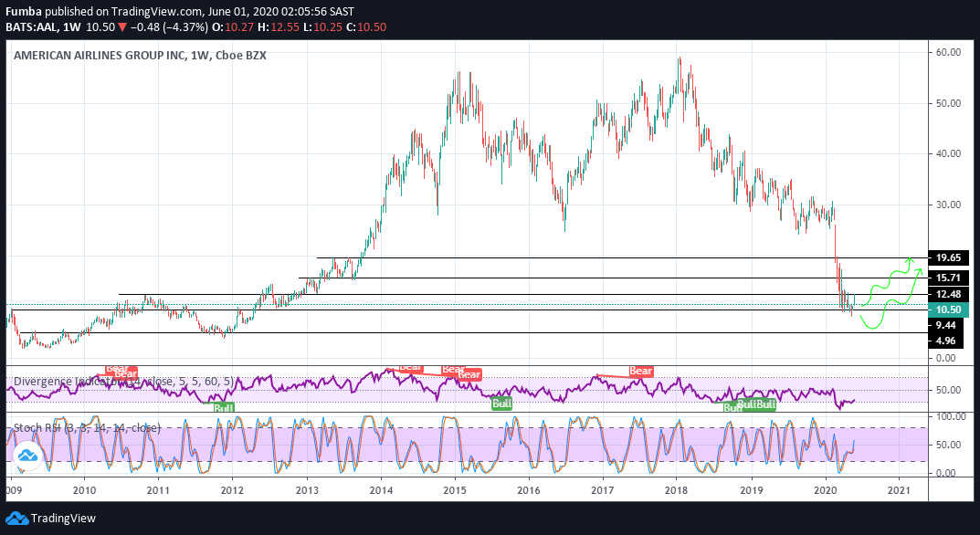Screen dimensions: 980x535
Task: Click the 40.00 price axis label
Action: 948,153
